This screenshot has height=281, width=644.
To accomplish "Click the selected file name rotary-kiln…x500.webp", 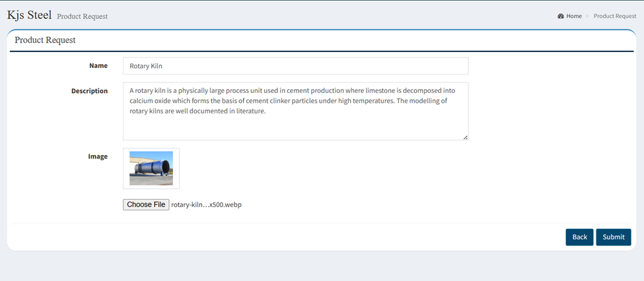I will point(206,204).
